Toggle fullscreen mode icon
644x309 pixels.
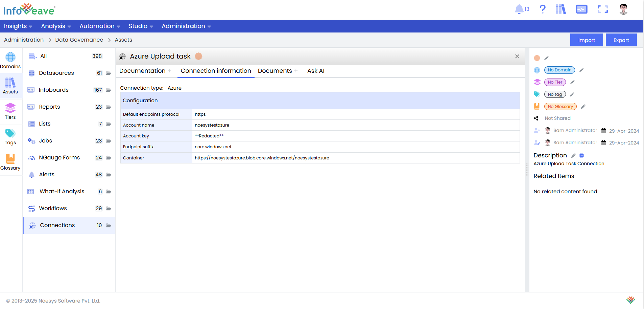(602, 9)
